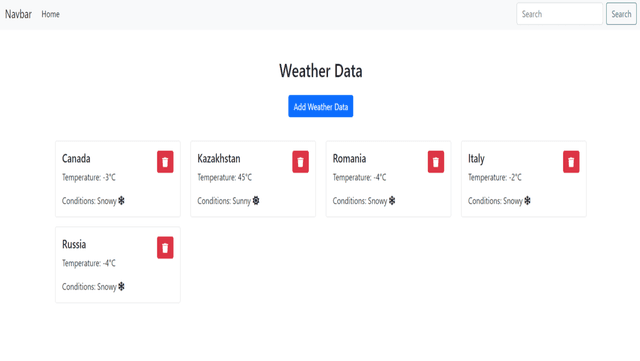Delete the Russia weather card

[165, 247]
